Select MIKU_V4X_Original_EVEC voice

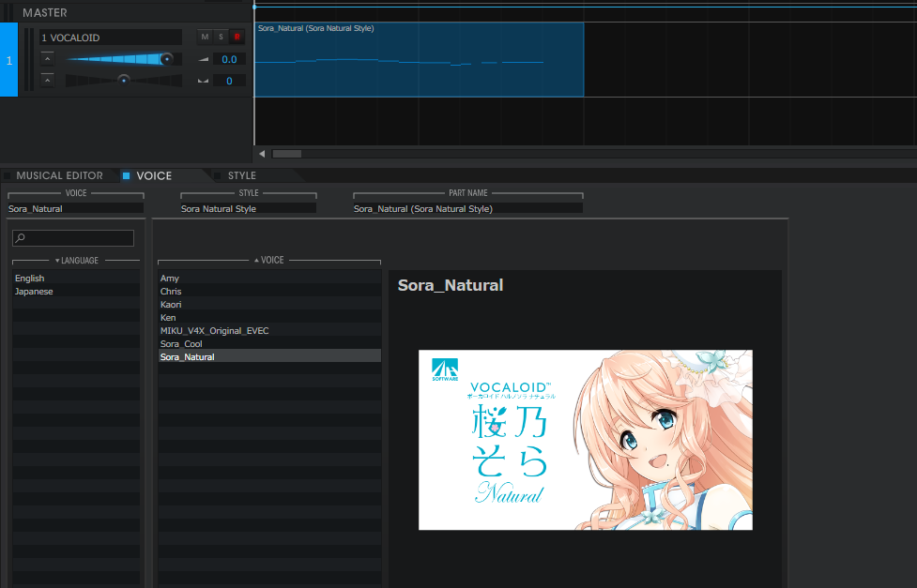point(269,331)
